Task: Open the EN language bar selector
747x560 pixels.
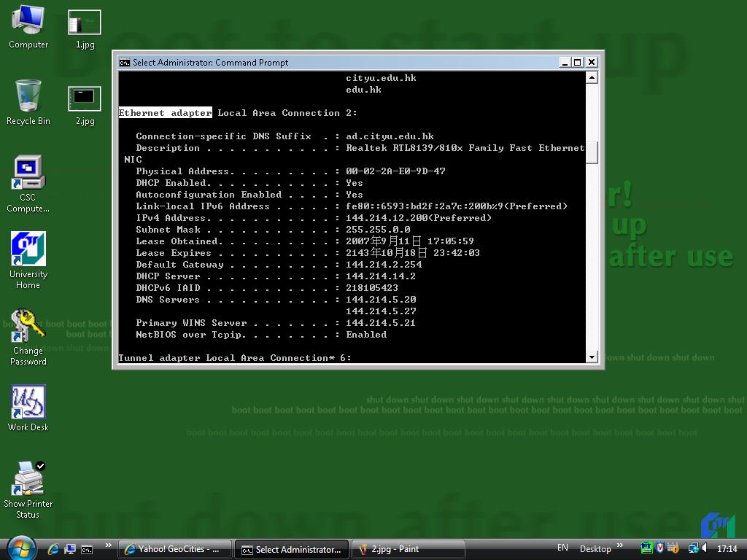Action: coord(562,548)
